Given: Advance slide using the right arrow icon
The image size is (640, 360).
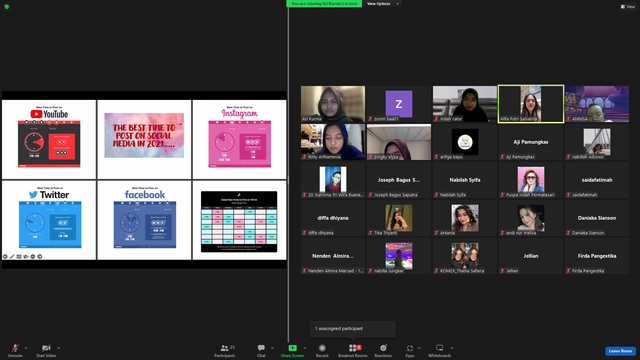Looking at the screenshot, I should coord(40,256).
